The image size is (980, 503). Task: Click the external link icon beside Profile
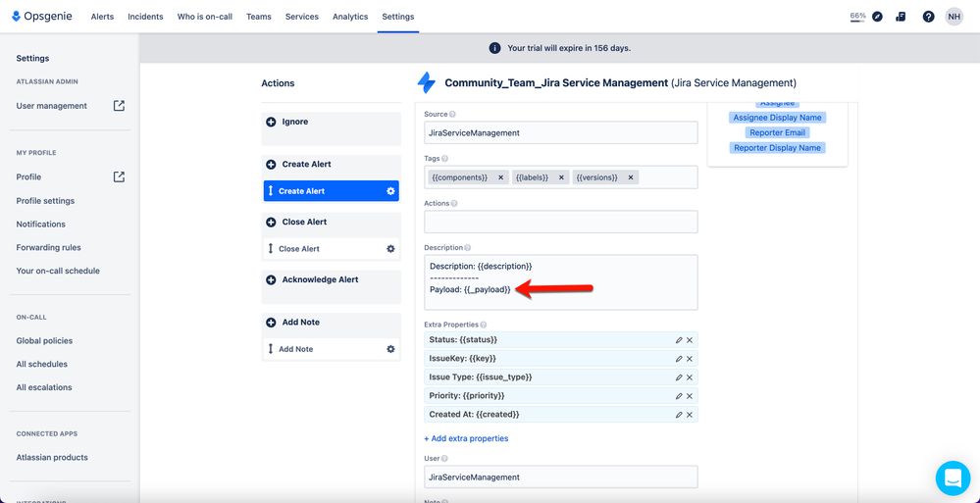119,176
